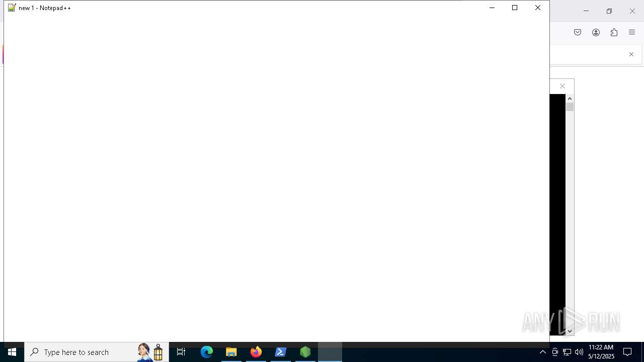Switch to Firefox from the taskbar
644x362 pixels.
point(256,352)
